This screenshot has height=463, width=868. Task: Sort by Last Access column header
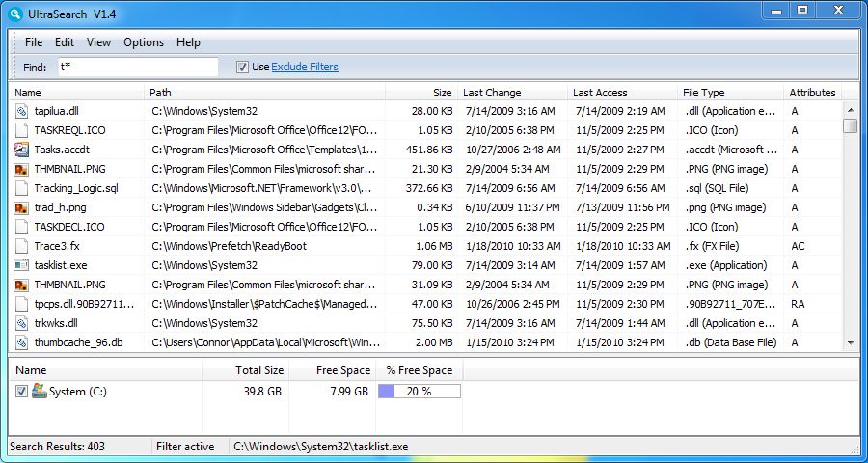[x=623, y=93]
